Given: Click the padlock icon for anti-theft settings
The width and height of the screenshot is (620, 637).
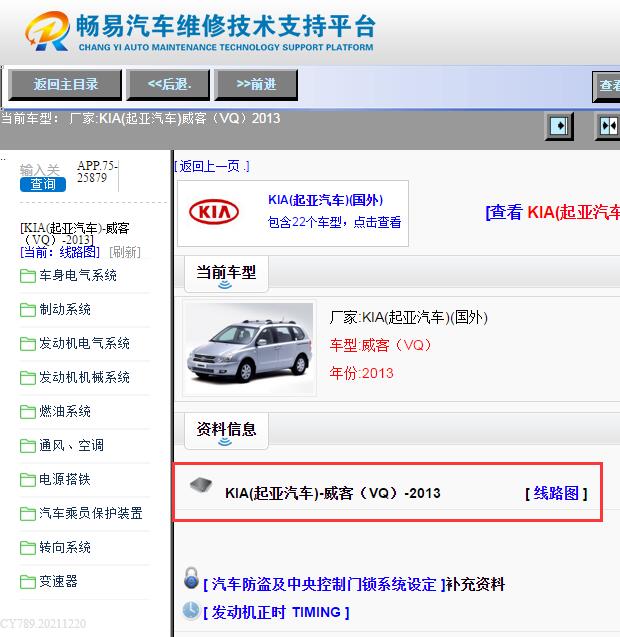Looking at the screenshot, I should [191, 578].
